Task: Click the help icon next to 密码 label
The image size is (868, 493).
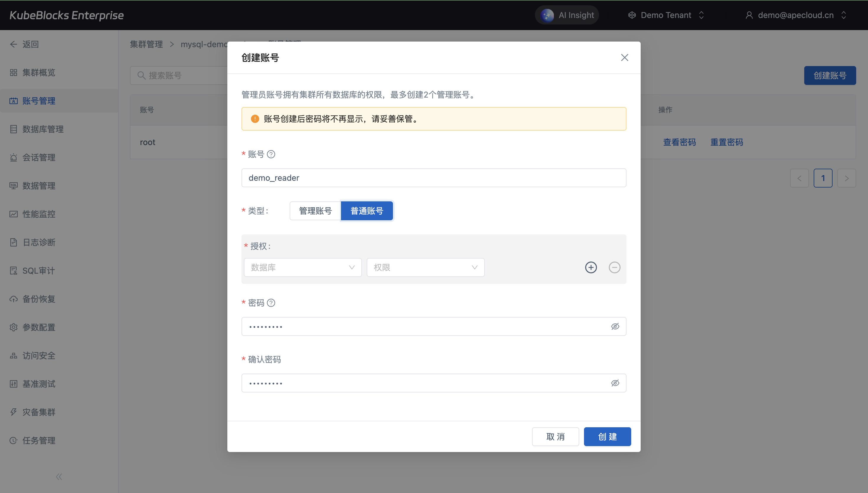Action: coord(271,303)
